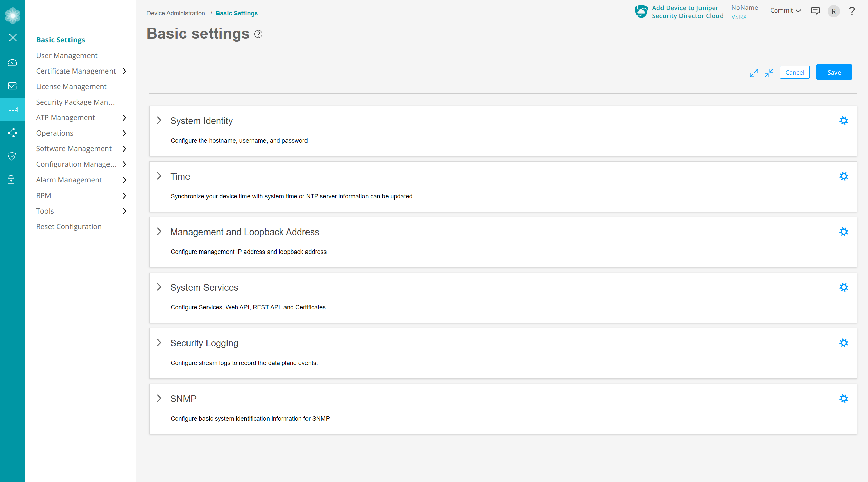
Task: Close the side navigation with X icon
Action: [x=13, y=37]
